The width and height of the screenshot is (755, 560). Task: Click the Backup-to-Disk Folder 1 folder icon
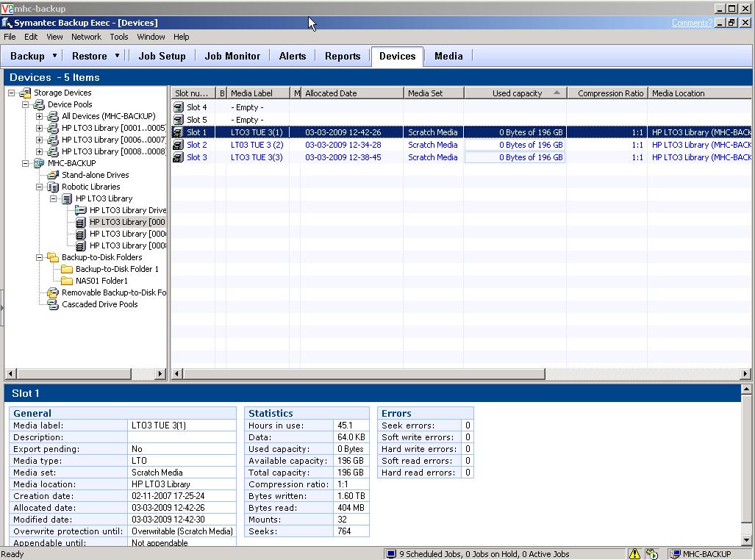pos(67,269)
